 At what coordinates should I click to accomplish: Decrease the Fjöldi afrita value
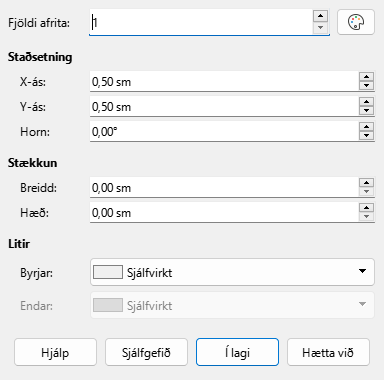[321, 28]
